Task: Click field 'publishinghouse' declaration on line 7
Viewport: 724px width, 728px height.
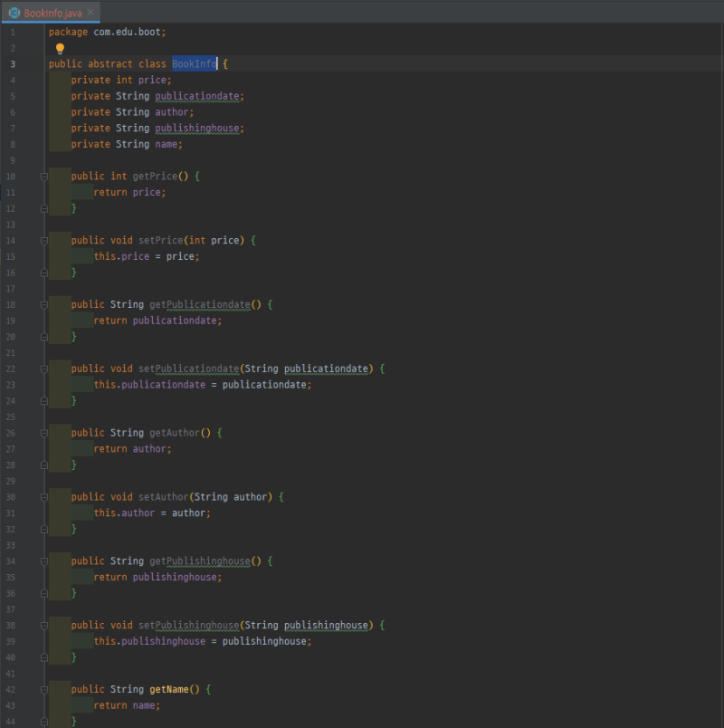Action: click(196, 129)
